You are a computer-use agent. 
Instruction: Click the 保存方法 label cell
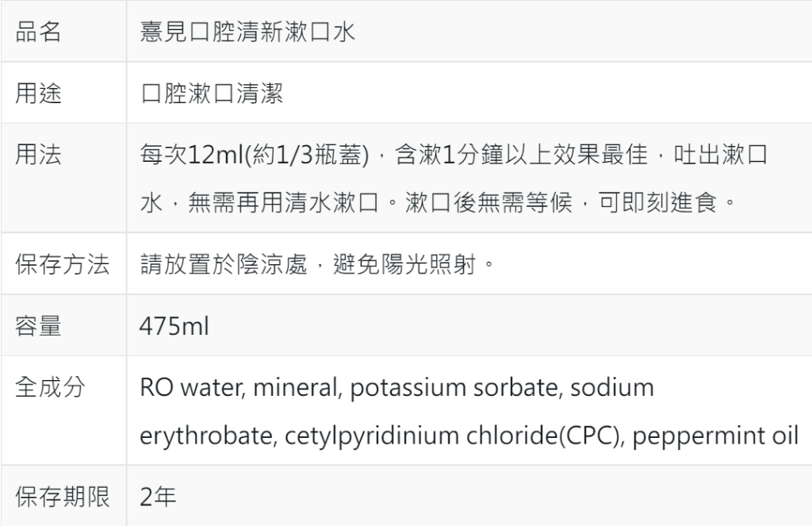click(63, 264)
